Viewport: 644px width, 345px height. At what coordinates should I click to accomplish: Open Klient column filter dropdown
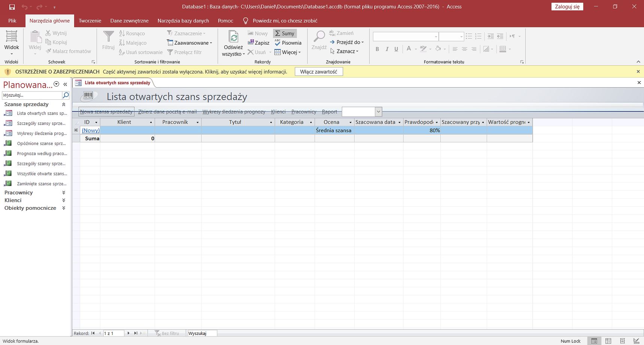tap(151, 122)
